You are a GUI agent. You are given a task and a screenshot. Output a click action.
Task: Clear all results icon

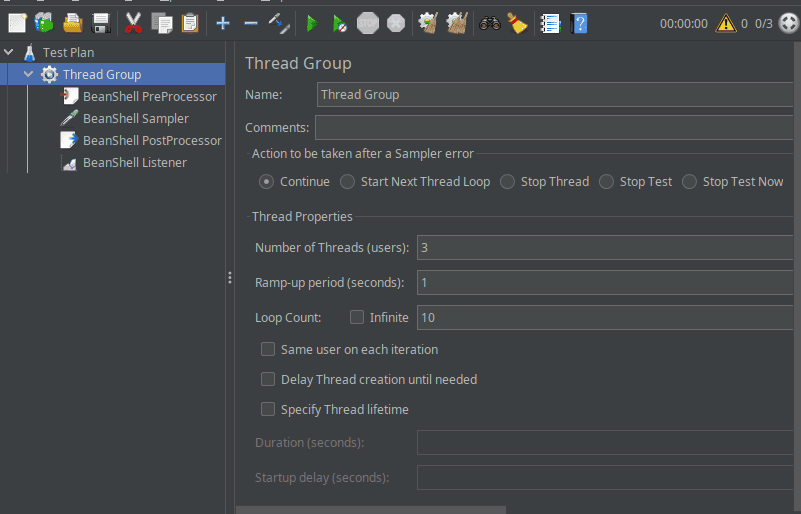[457, 23]
